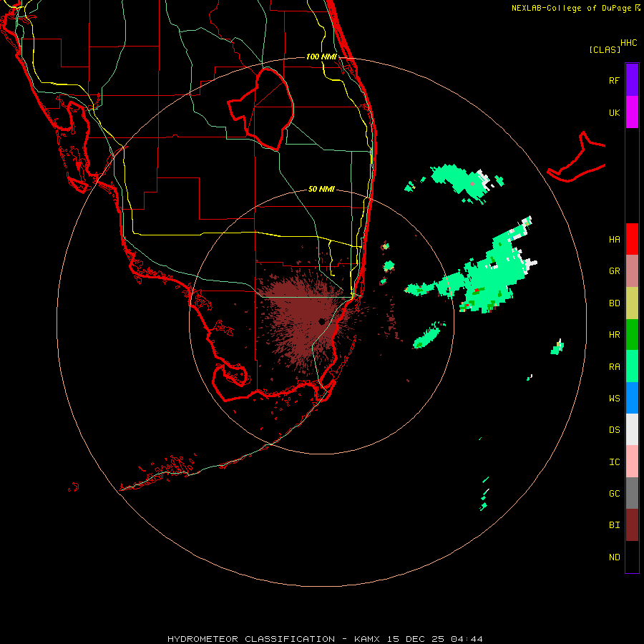Click the "BI" legend label
The width and height of the screenshot is (644, 644).
click(x=614, y=525)
